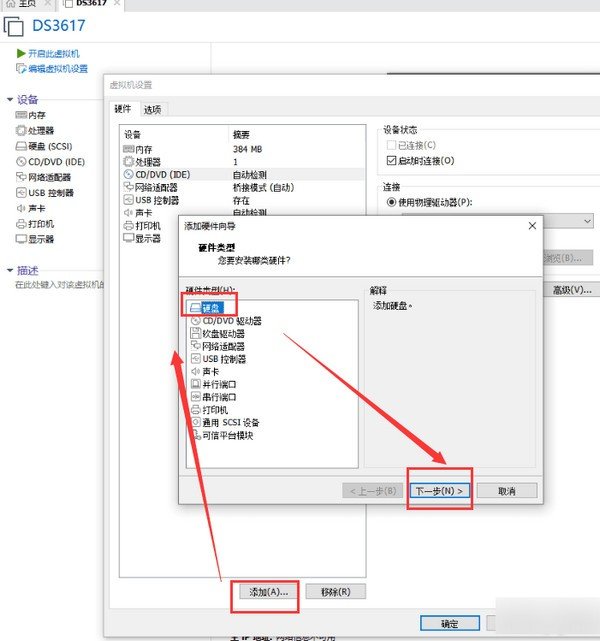Screen dimensions: 600x641
Task: Click the green play icon to power on VM
Action: pos(21,54)
